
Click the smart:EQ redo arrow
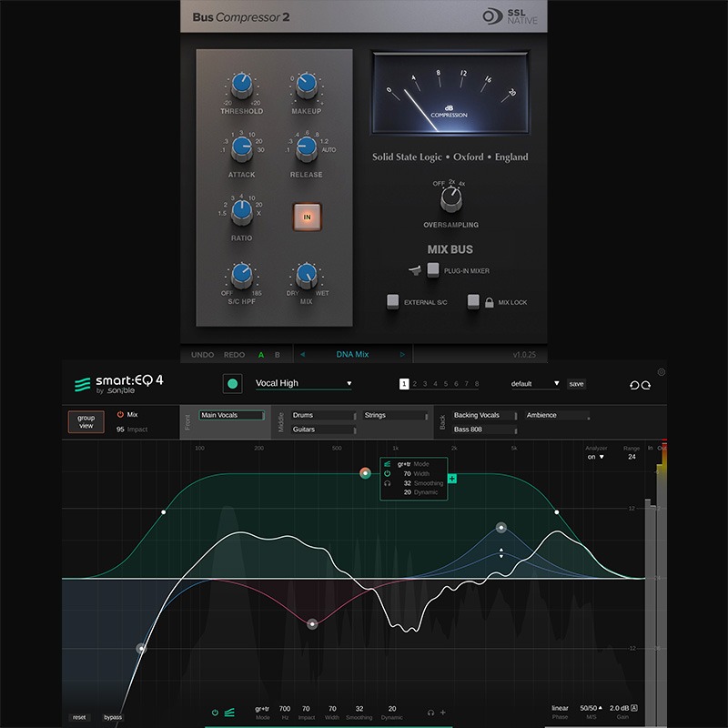(x=646, y=385)
